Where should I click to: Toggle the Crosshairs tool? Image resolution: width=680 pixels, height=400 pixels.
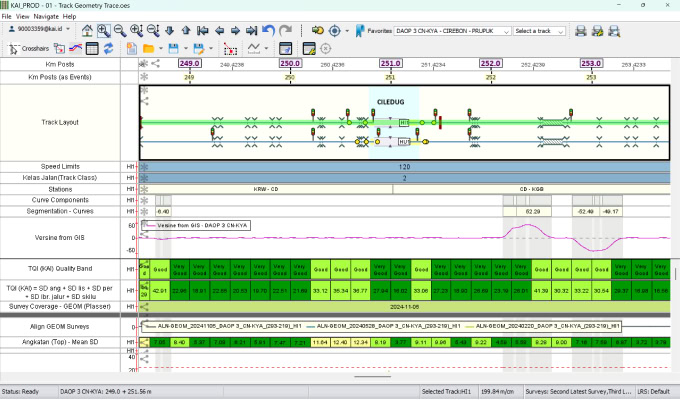[x=29, y=49]
